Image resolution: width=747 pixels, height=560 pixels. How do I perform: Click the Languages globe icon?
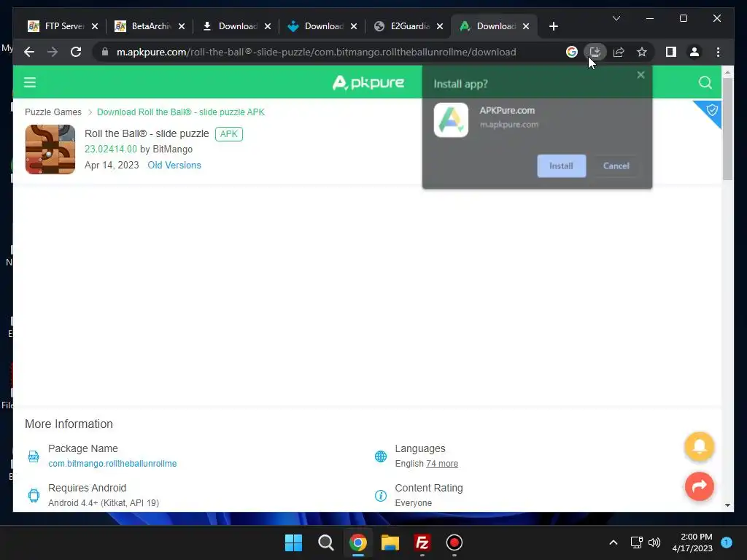pos(380,456)
